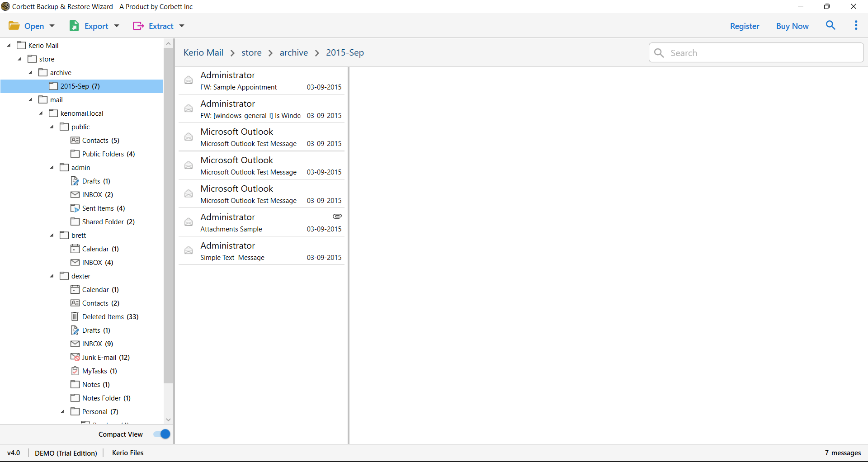
Task: Click the Open menu label
Action: tap(34, 26)
